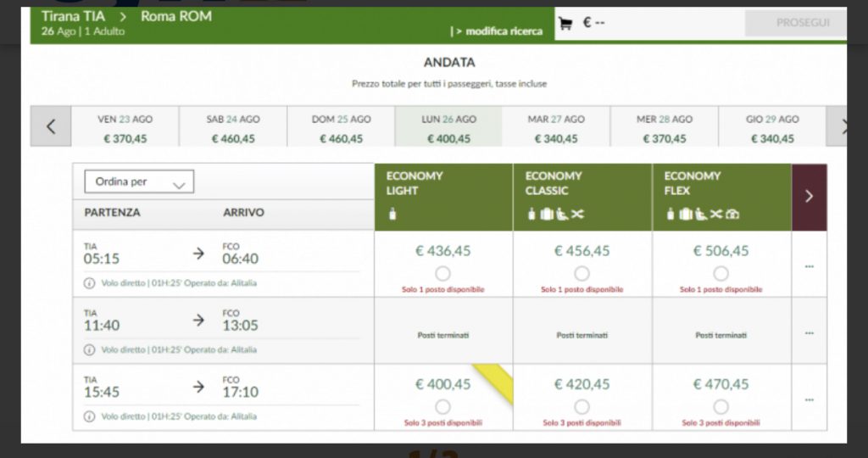Select SAB 24 AGO date tab
This screenshot has width=868, height=458.
tap(233, 128)
